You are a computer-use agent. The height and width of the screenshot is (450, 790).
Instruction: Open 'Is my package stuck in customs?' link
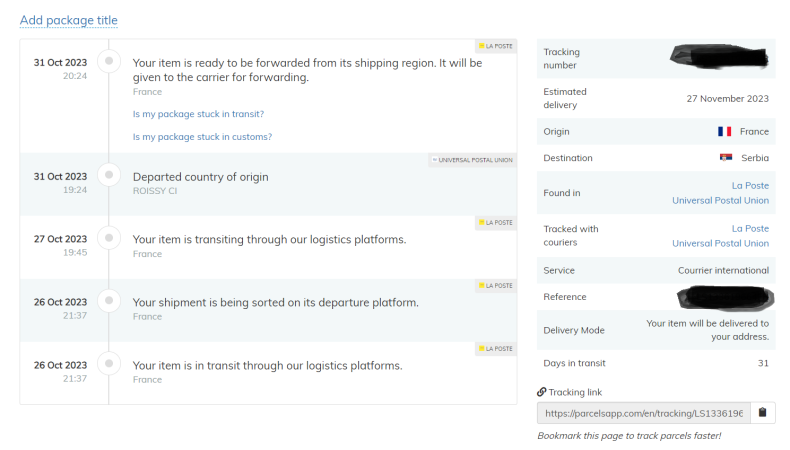pyautogui.click(x=202, y=137)
